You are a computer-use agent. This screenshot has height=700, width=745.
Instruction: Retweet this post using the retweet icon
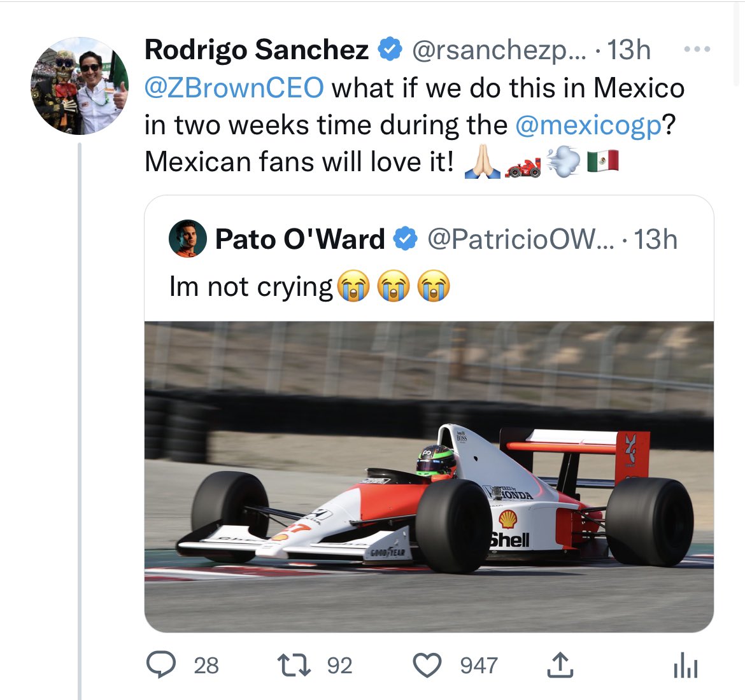pos(294,665)
